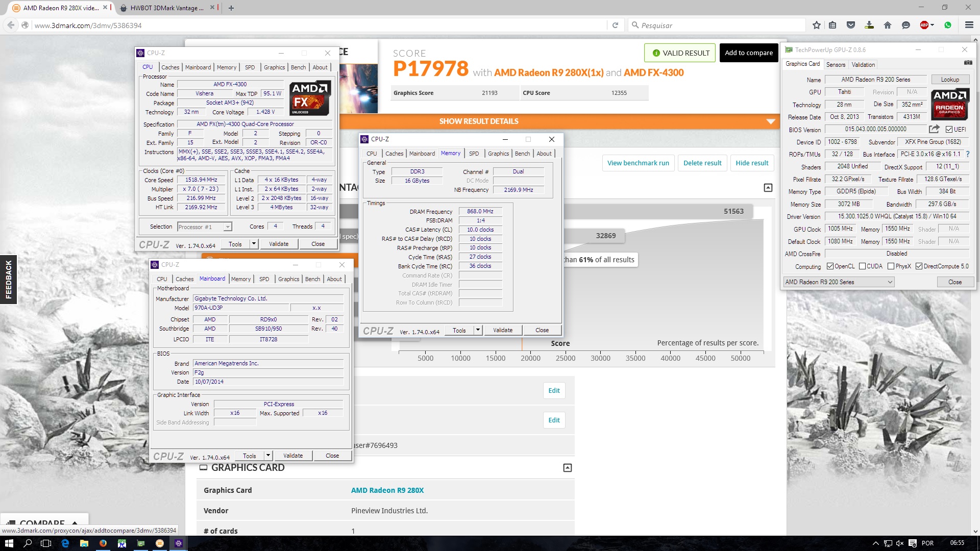This screenshot has height=551, width=980.
Task: Expand SHOW RESULT DETAILS arrow
Action: coord(771,121)
